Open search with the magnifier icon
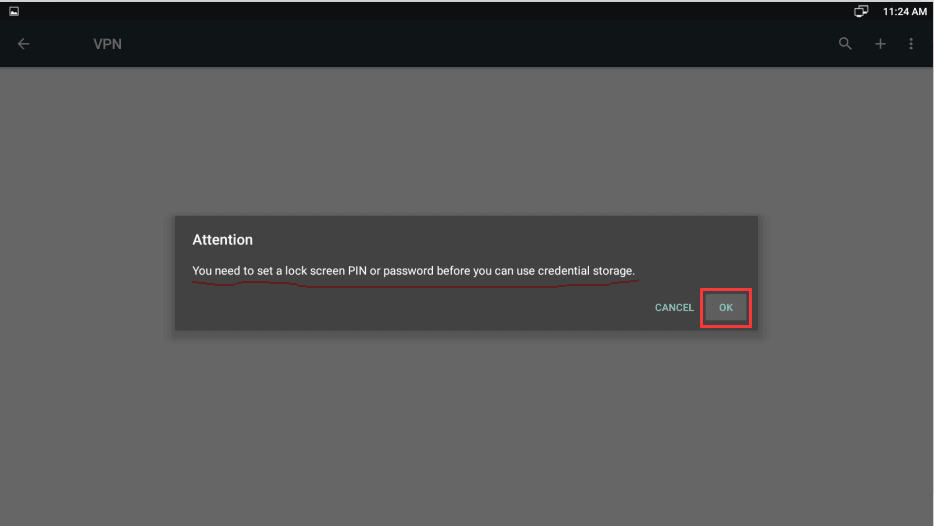The height and width of the screenshot is (526, 934). pyautogui.click(x=845, y=43)
